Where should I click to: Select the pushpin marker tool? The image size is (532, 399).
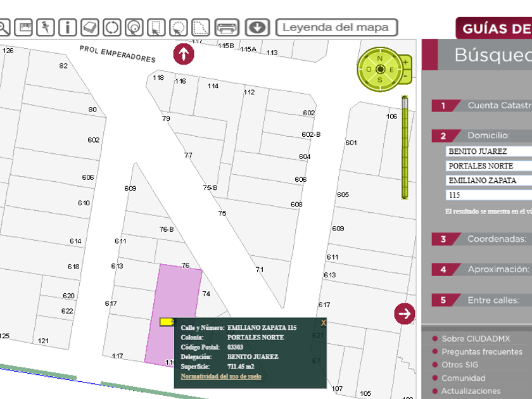46,27
